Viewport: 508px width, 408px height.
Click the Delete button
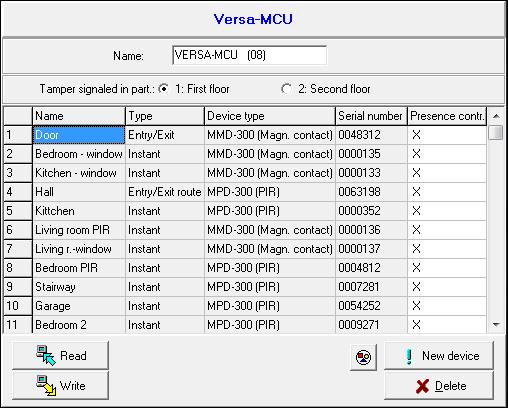point(439,385)
